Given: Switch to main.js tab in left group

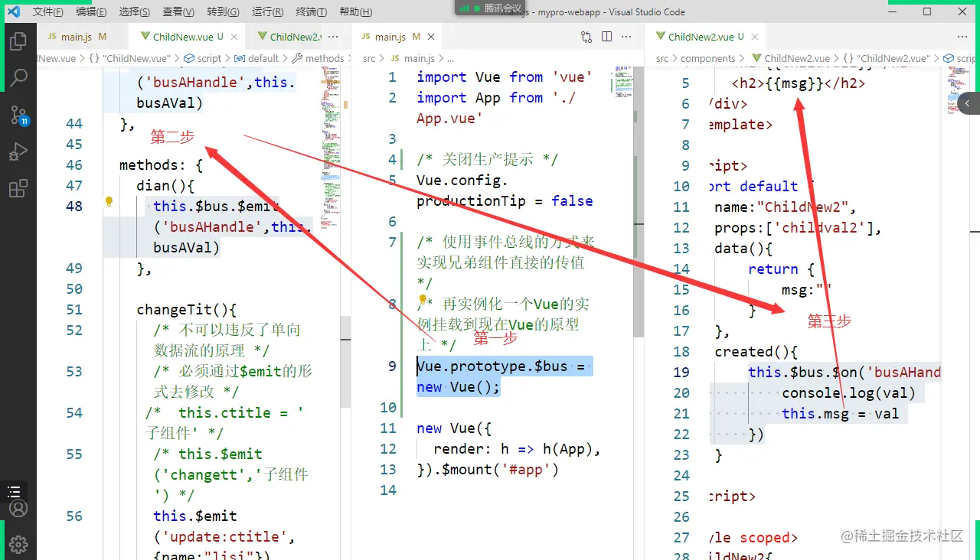Looking at the screenshot, I should (82, 37).
